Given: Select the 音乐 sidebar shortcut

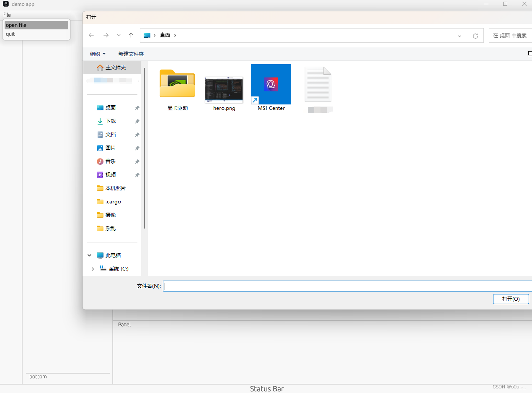Looking at the screenshot, I should [x=110, y=161].
